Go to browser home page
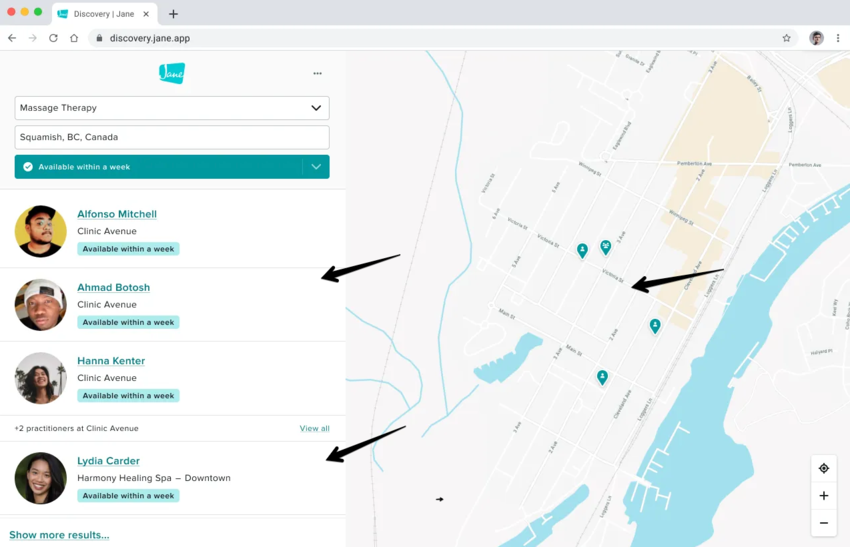The height and width of the screenshot is (547, 850). coord(74,38)
